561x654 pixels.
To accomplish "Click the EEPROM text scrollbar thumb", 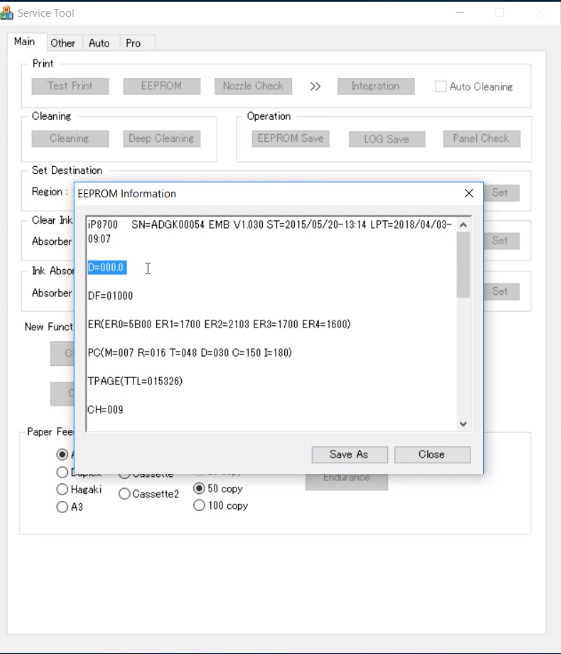I will (x=463, y=265).
